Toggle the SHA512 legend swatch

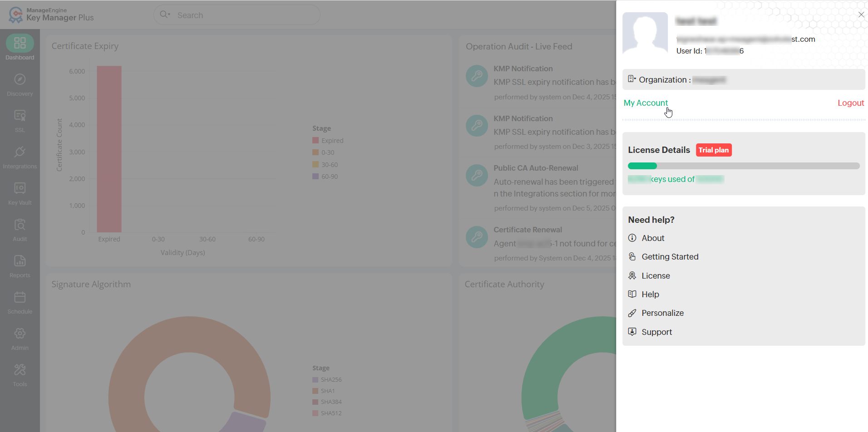[x=315, y=413]
